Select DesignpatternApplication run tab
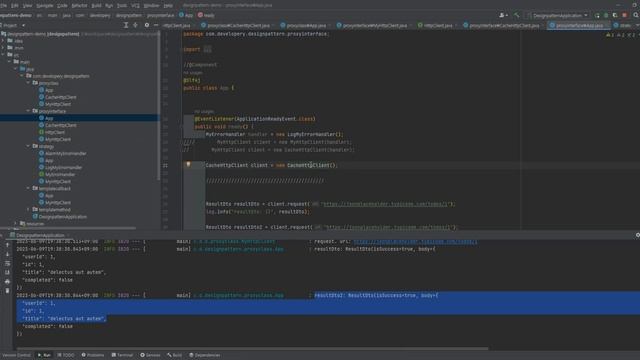 pyautogui.click(x=40, y=236)
